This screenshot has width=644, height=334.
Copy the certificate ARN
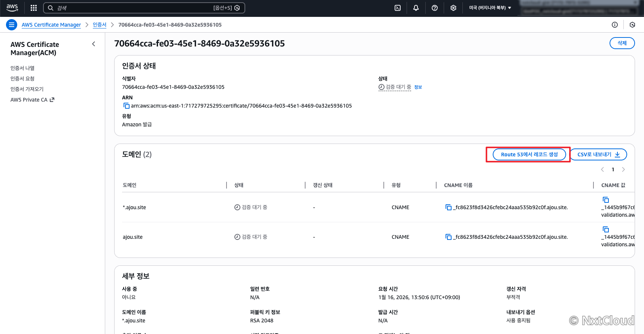(127, 106)
